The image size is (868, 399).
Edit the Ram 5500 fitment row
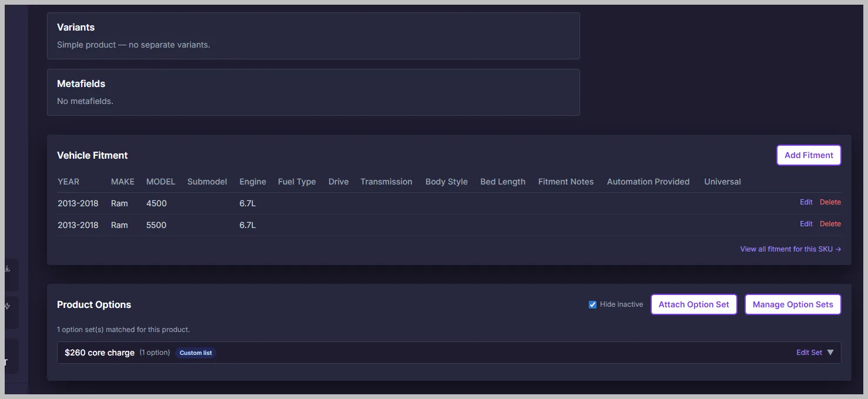[x=806, y=224]
